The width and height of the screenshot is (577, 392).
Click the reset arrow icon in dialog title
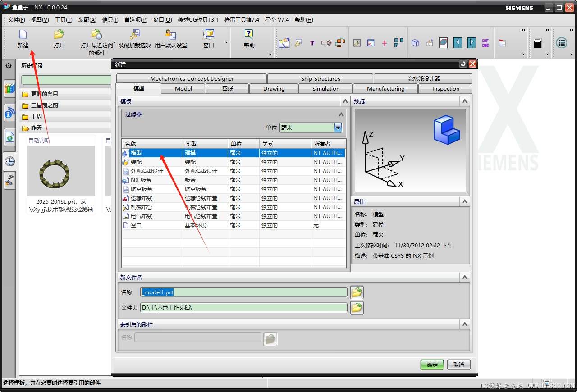tap(463, 64)
